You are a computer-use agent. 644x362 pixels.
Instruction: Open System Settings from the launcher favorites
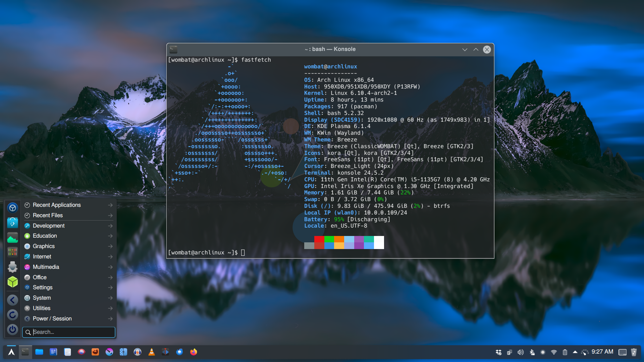pos(13,208)
